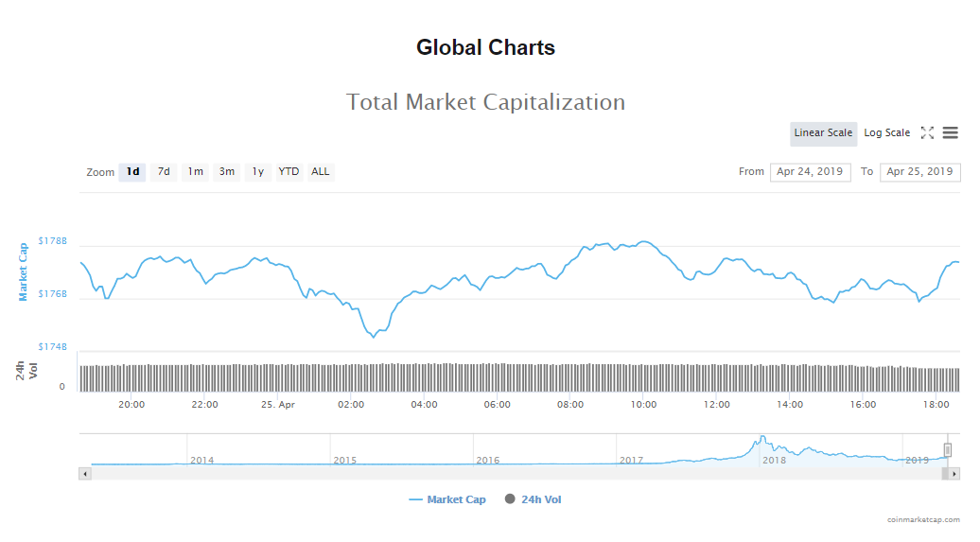Click the navigator range handle near 2019
The width and height of the screenshot is (980, 542).
[x=947, y=449]
